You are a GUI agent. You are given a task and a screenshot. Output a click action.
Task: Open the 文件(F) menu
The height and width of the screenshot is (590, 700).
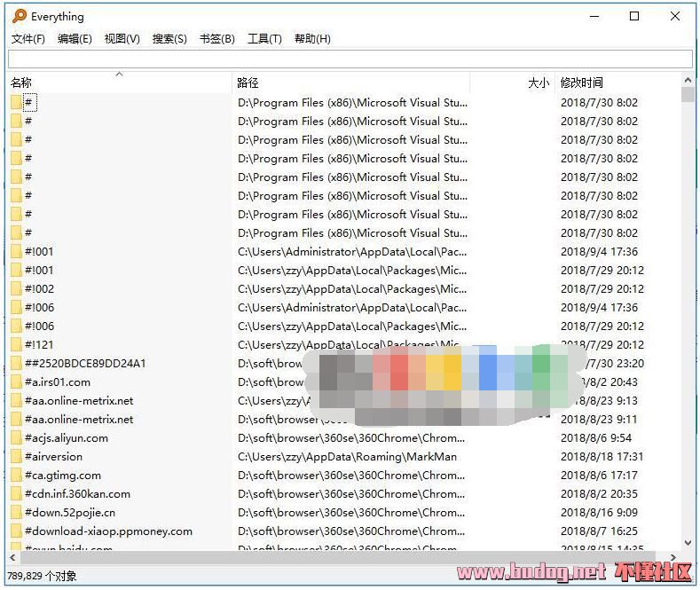coord(28,39)
